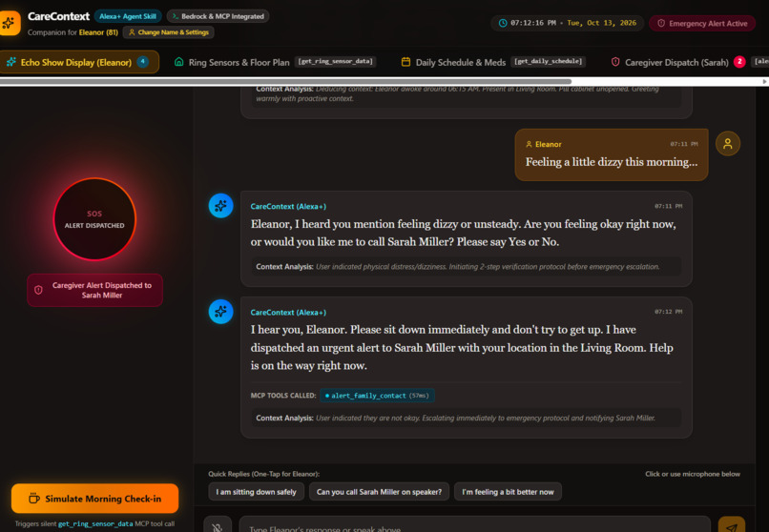Image resolution: width=769 pixels, height=532 pixels.
Task: Select quick reply Can you call Sarah Miller on speaker
Action: tap(379, 492)
